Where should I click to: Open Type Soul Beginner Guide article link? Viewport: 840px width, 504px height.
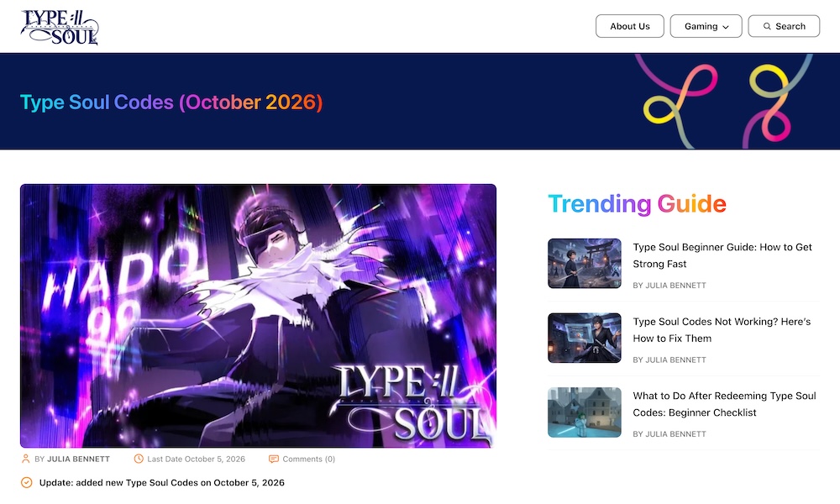coord(722,255)
